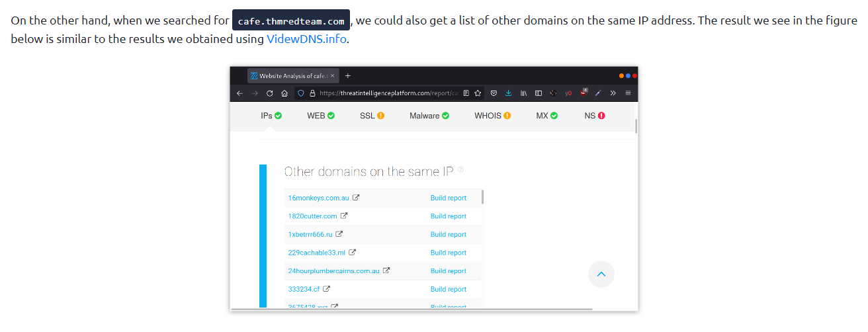This screenshot has width=868, height=332.
Task: Show the library bookshelf icon
Action: [523, 93]
